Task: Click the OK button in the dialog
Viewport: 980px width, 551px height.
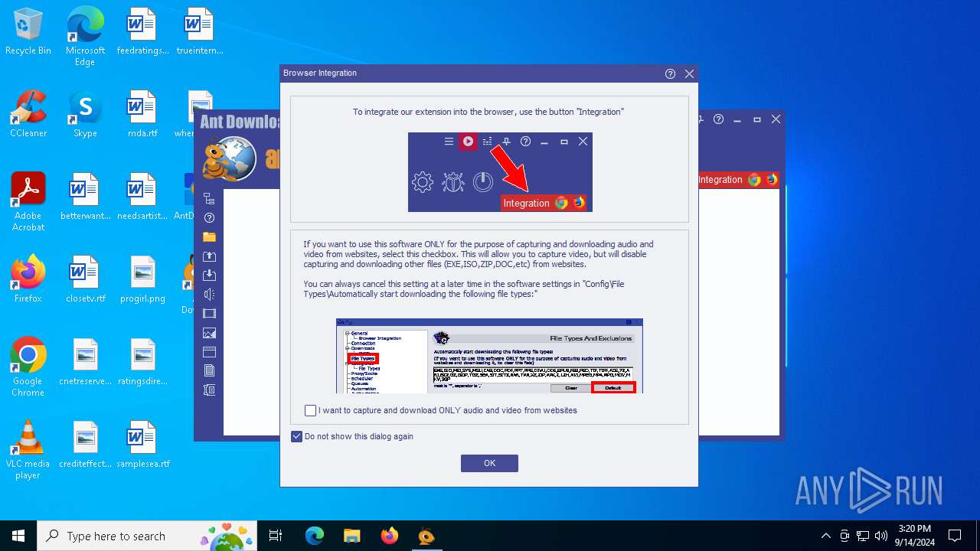Action: click(x=489, y=463)
